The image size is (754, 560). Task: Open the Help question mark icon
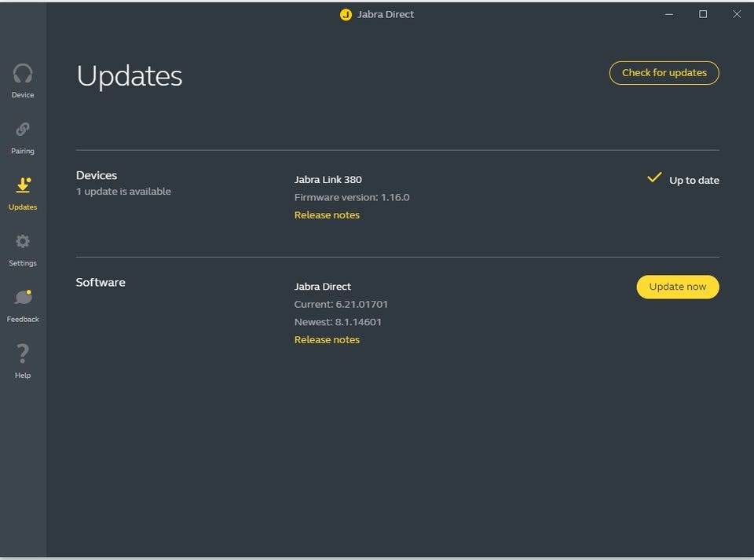[x=23, y=353]
